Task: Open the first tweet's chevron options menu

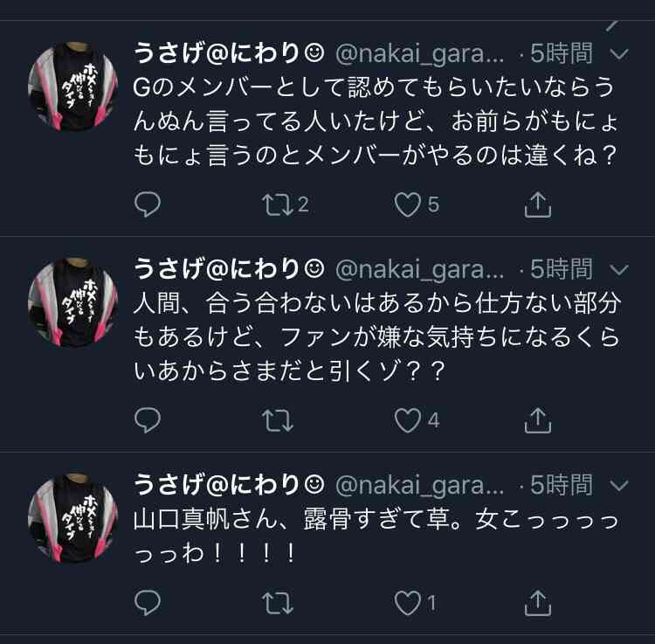Action: click(619, 54)
